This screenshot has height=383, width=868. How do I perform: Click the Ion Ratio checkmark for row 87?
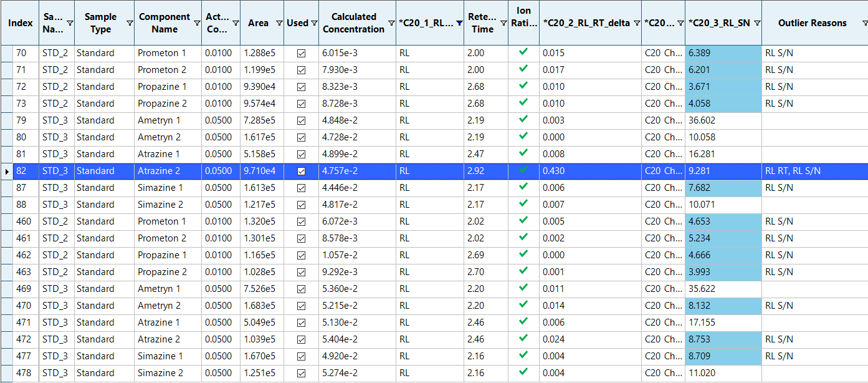523,187
